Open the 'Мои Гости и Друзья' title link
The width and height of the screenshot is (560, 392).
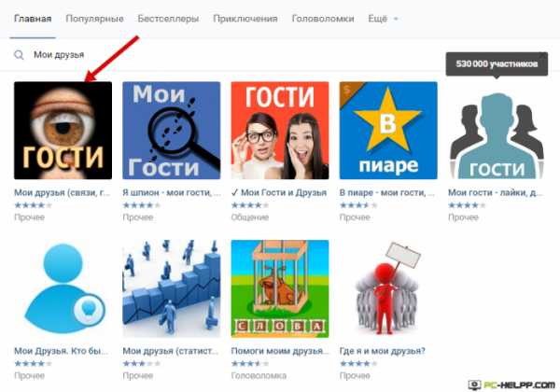pyautogui.click(x=279, y=192)
